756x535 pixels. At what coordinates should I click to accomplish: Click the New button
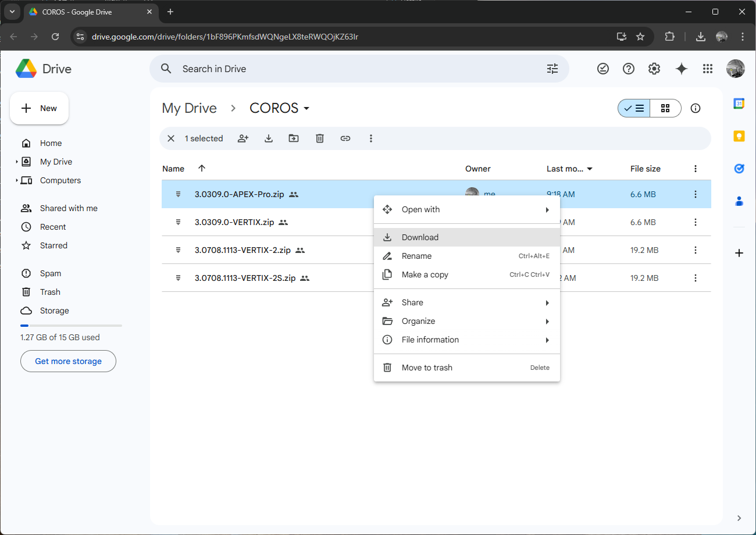[x=40, y=108]
